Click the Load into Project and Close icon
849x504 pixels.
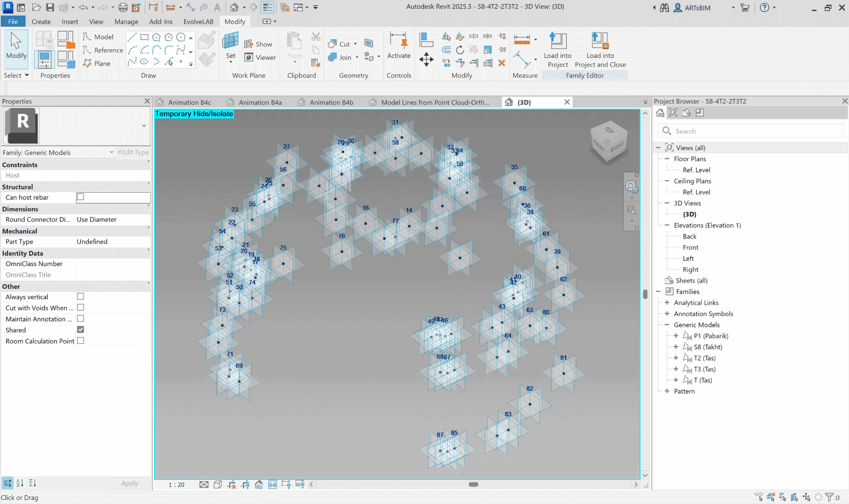600,42
